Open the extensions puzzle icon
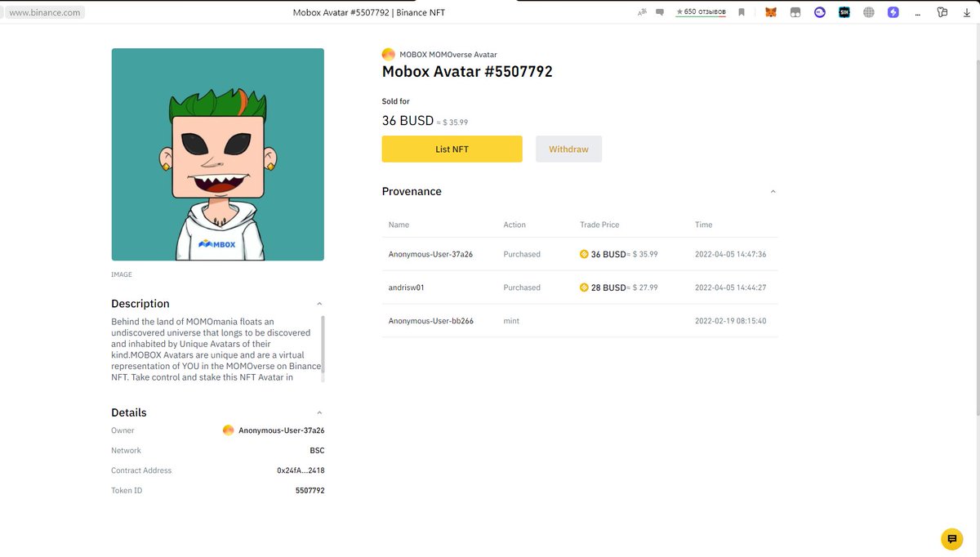Image resolution: width=980 pixels, height=557 pixels. coord(942,12)
